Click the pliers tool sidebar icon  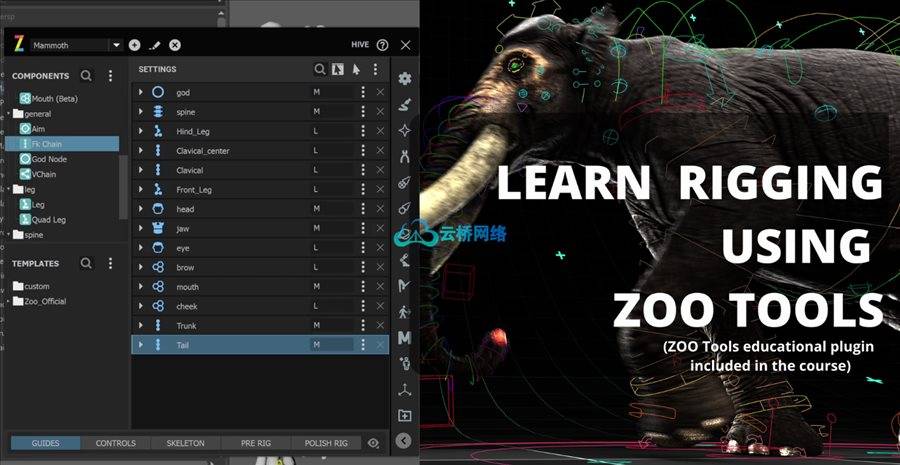tap(405, 156)
